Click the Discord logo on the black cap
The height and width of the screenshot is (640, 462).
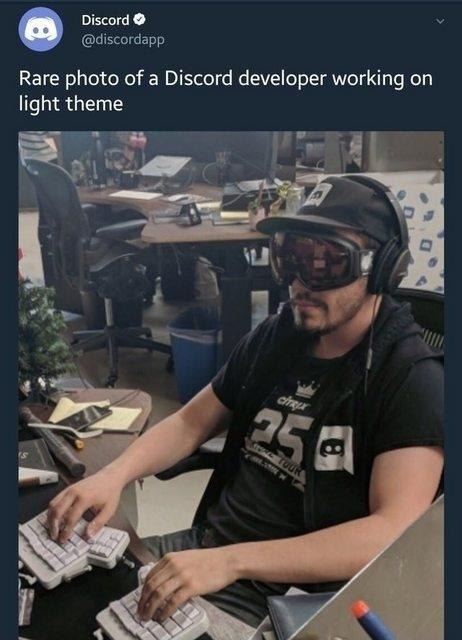[x=319, y=193]
